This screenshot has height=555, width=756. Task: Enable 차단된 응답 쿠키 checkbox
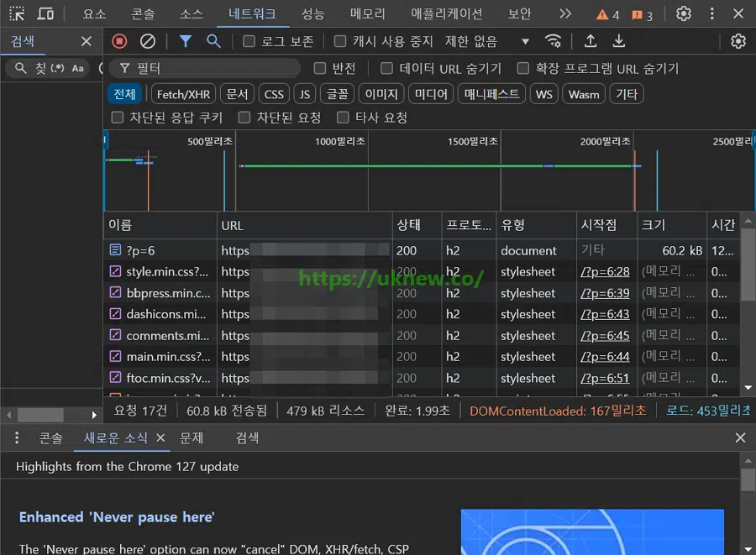pyautogui.click(x=117, y=117)
